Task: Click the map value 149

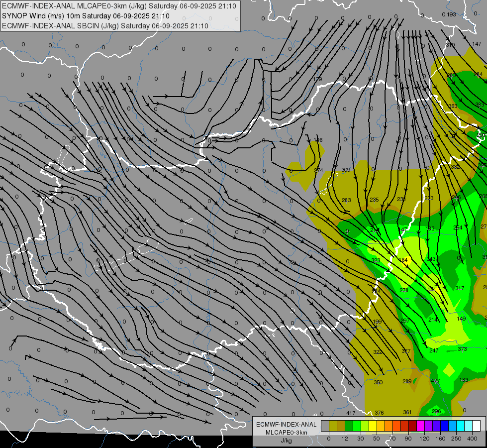Action: pos(462,319)
